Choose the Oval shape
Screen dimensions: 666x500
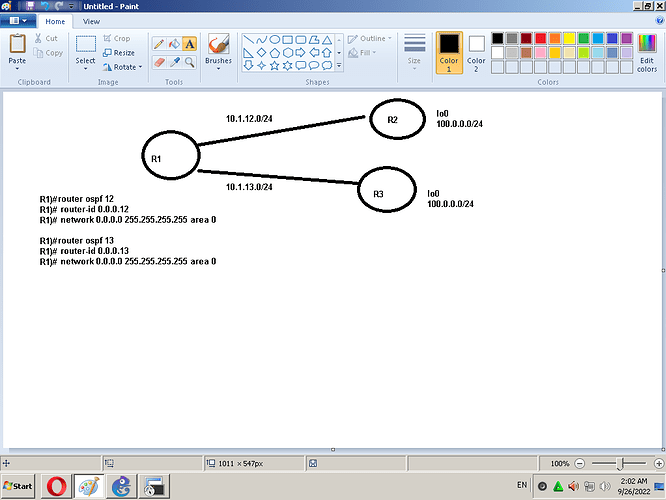(x=275, y=40)
